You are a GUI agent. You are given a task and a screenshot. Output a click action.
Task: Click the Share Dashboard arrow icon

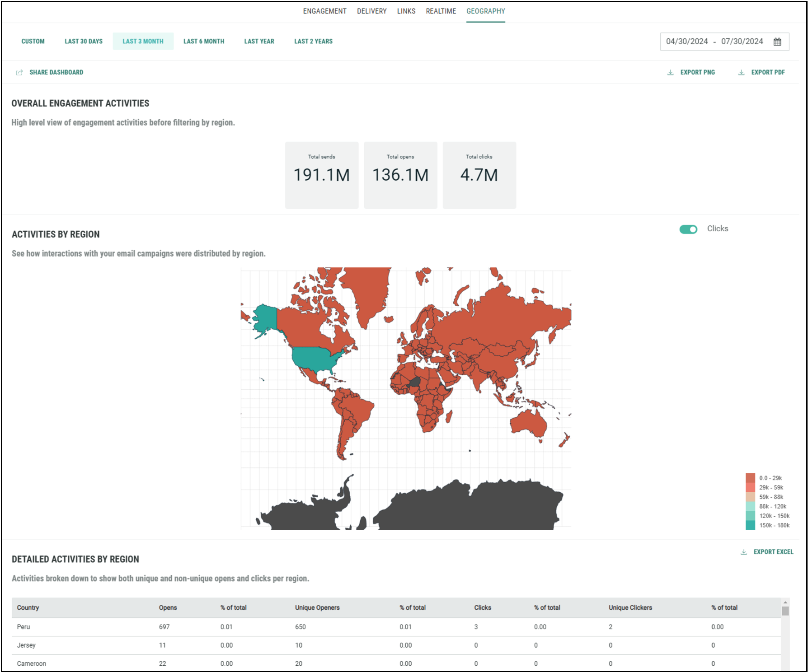coord(19,72)
